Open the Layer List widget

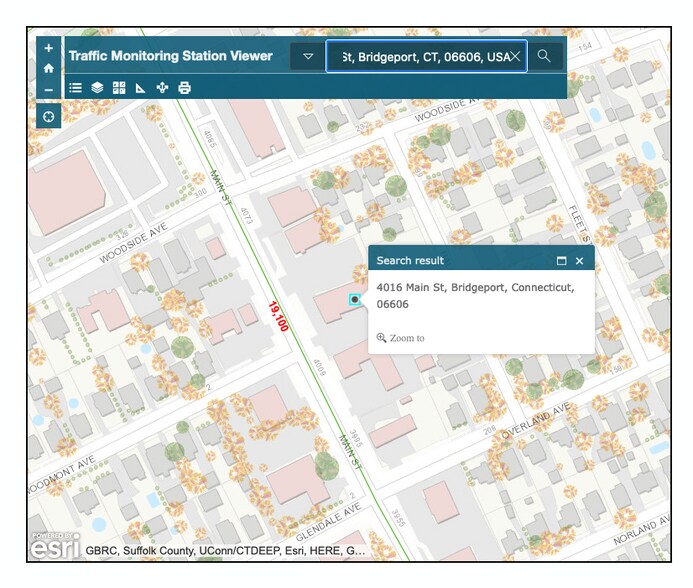(x=97, y=88)
